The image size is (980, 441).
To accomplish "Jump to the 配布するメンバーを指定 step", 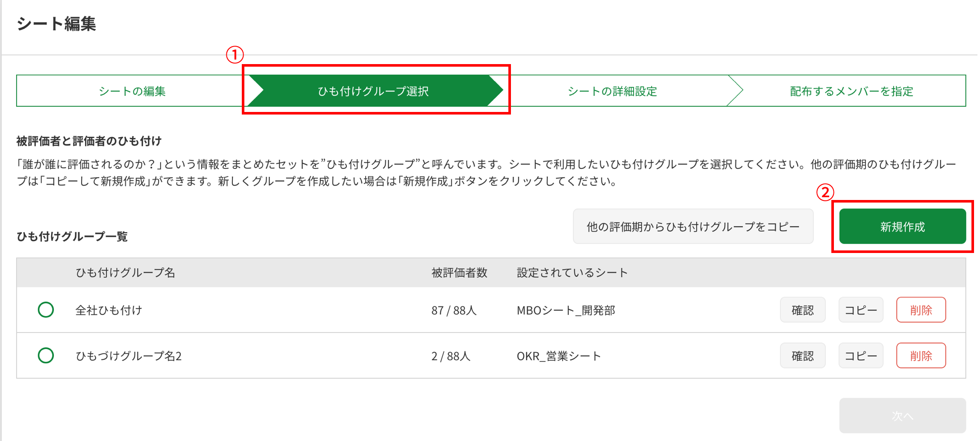I will tap(851, 91).
